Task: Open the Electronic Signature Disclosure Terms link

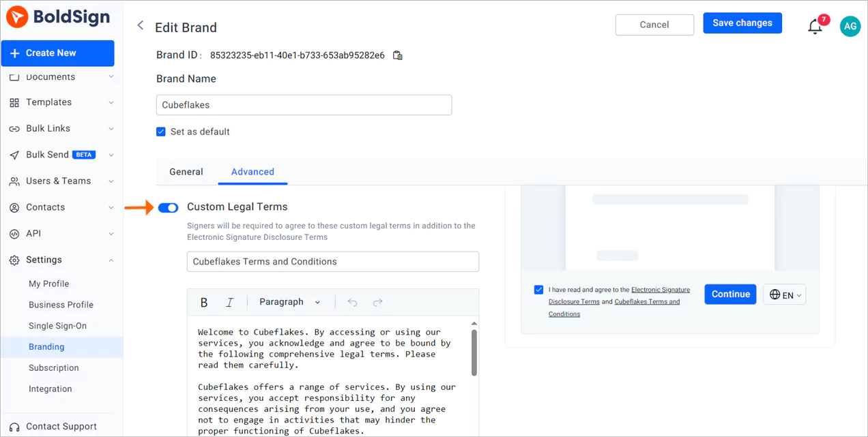Action: pyautogui.click(x=619, y=295)
